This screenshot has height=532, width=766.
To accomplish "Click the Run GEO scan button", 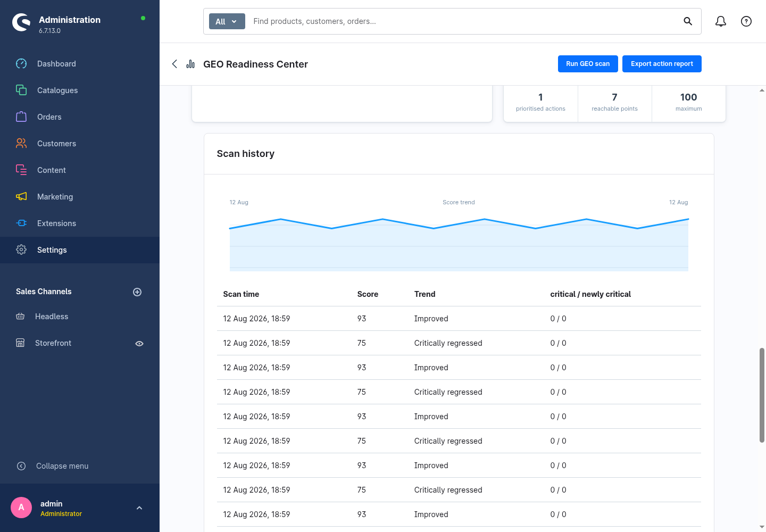I will point(588,64).
